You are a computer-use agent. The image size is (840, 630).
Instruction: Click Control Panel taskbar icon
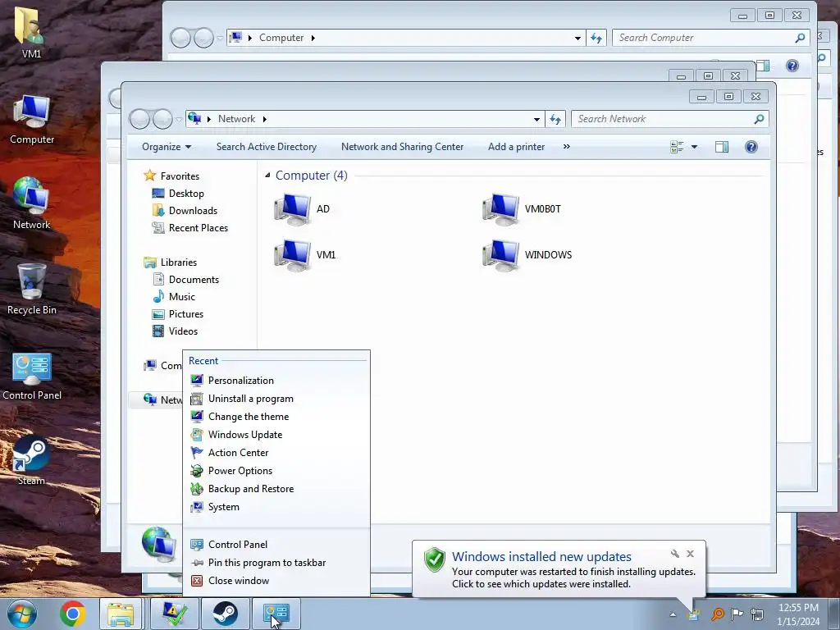pos(276,614)
